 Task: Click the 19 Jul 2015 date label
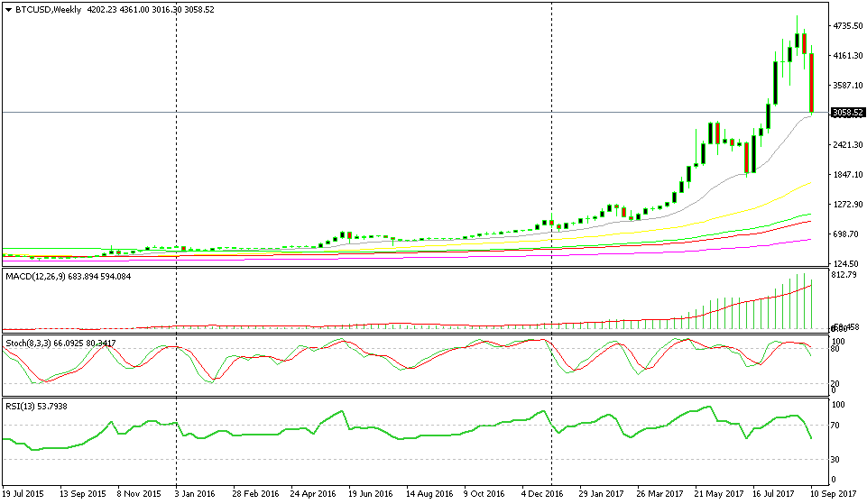pos(26,495)
